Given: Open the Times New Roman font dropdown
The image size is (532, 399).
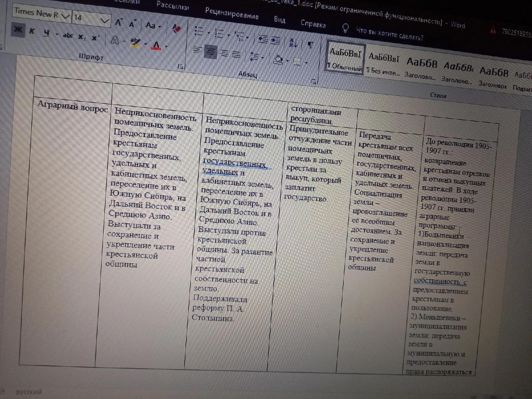Looking at the screenshot, I should [65, 16].
